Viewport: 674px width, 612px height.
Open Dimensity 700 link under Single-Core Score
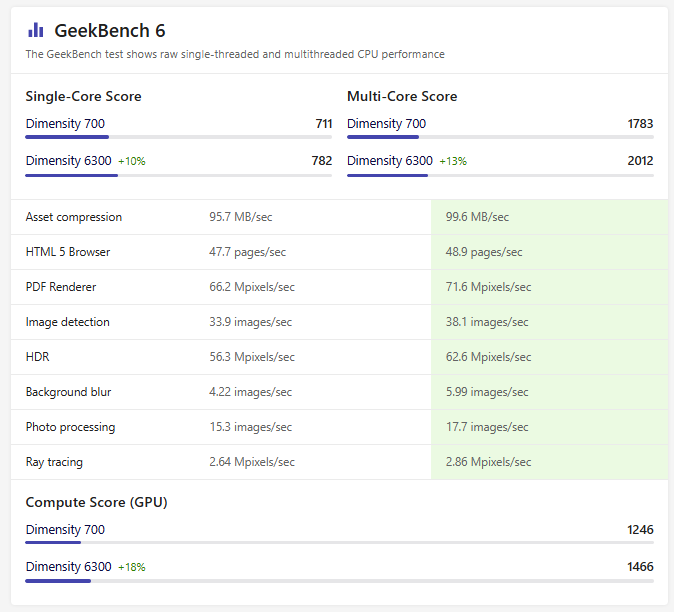click(65, 124)
